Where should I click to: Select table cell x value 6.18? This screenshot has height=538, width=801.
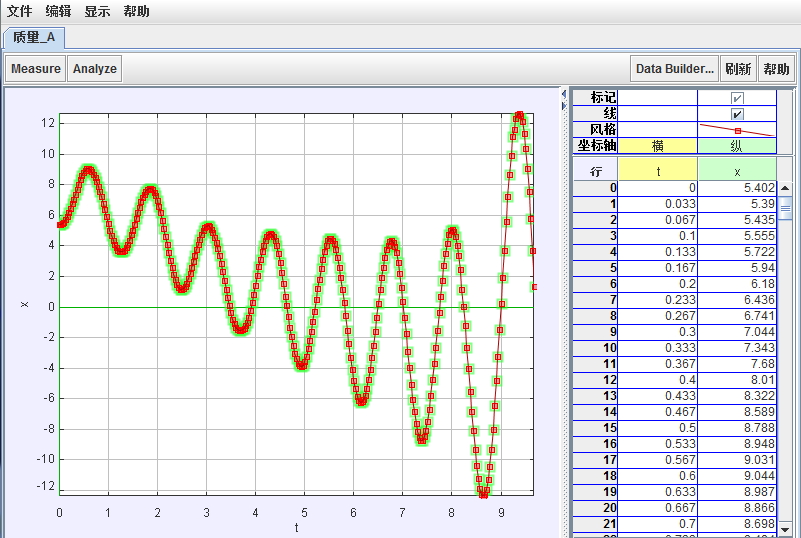[737, 284]
